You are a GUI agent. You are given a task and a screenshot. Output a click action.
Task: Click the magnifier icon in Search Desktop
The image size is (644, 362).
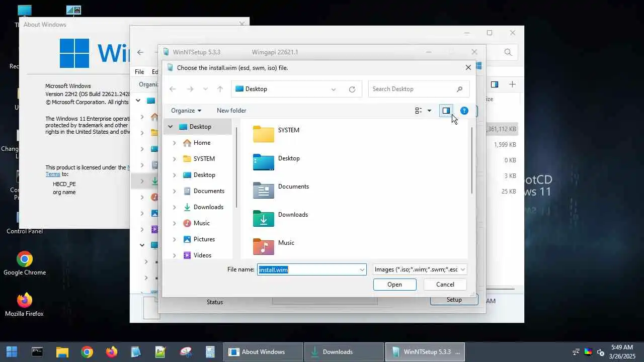click(x=459, y=89)
